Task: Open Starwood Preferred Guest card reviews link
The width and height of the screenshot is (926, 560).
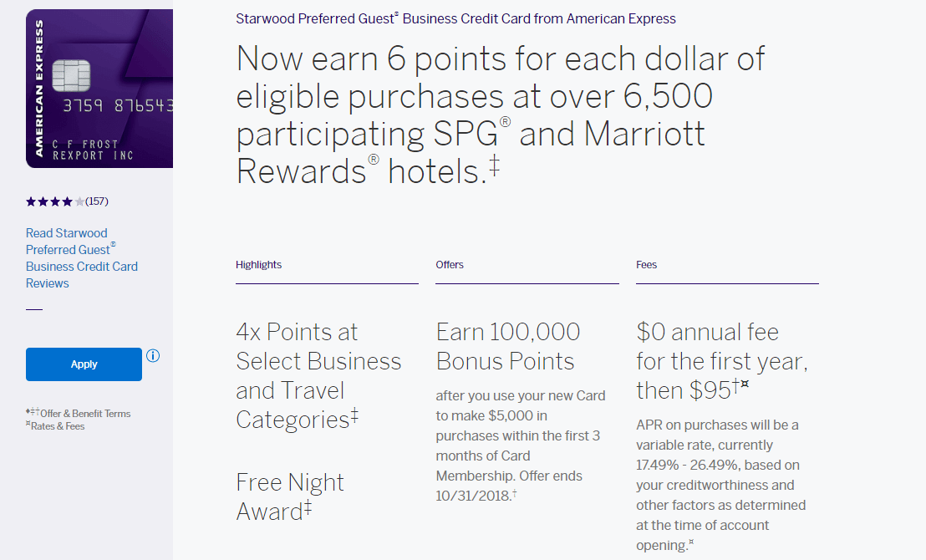Action: [x=82, y=258]
